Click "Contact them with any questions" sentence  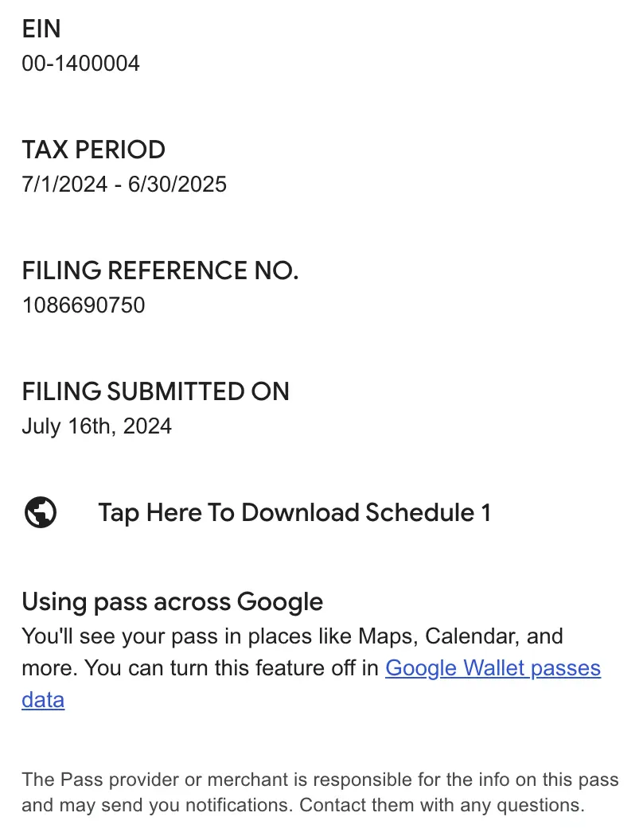point(442,806)
